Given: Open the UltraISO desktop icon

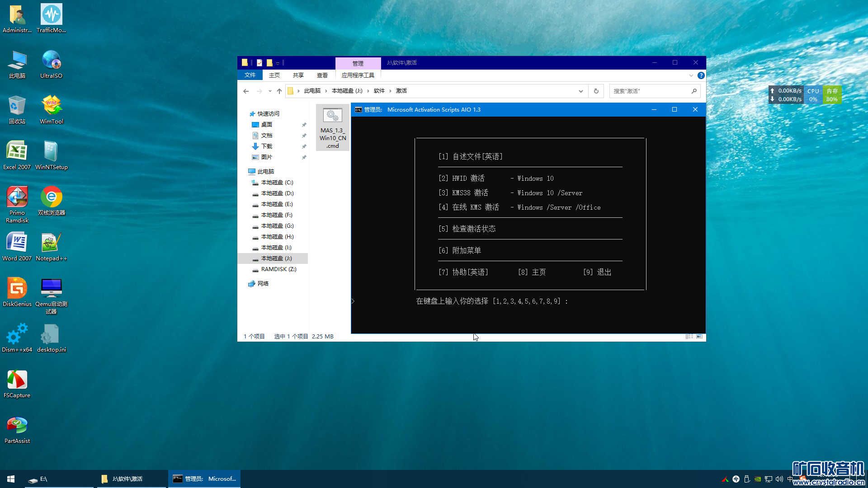Looking at the screenshot, I should pyautogui.click(x=51, y=64).
